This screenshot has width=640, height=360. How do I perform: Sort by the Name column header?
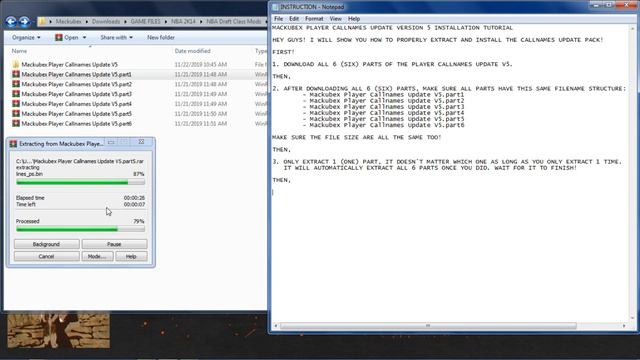(19, 51)
